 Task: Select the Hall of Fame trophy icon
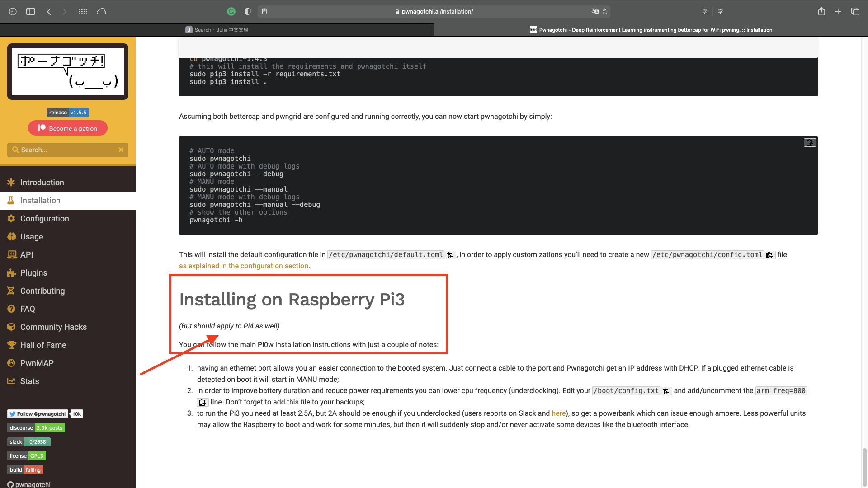pyautogui.click(x=11, y=345)
